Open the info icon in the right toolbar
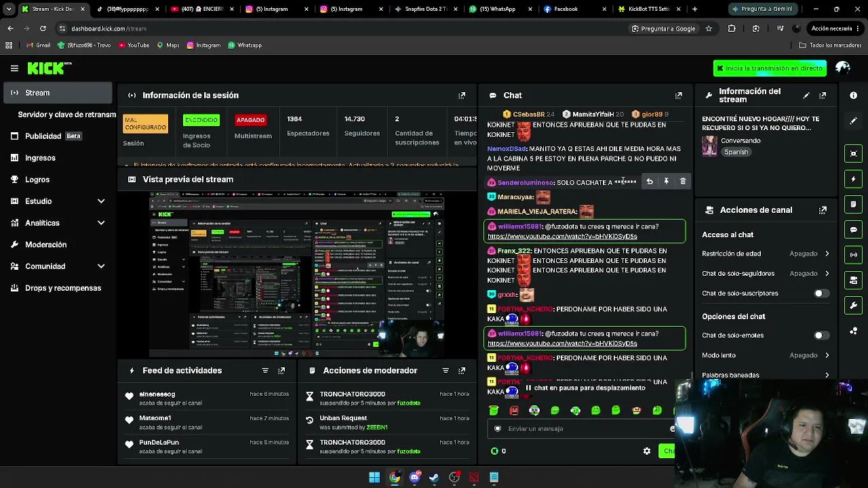This screenshot has width=868, height=488. pos(853,96)
